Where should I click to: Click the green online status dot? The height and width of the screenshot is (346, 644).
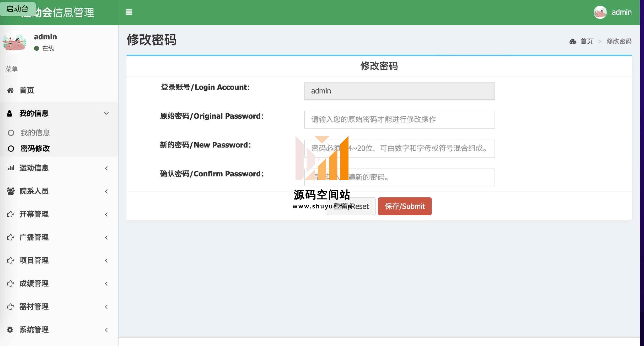36,48
